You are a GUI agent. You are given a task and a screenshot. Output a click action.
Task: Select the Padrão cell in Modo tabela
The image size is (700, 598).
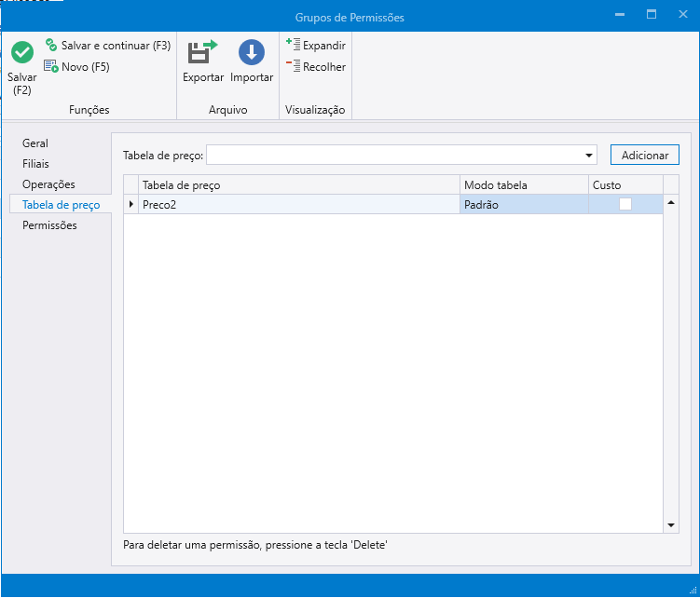tap(523, 204)
